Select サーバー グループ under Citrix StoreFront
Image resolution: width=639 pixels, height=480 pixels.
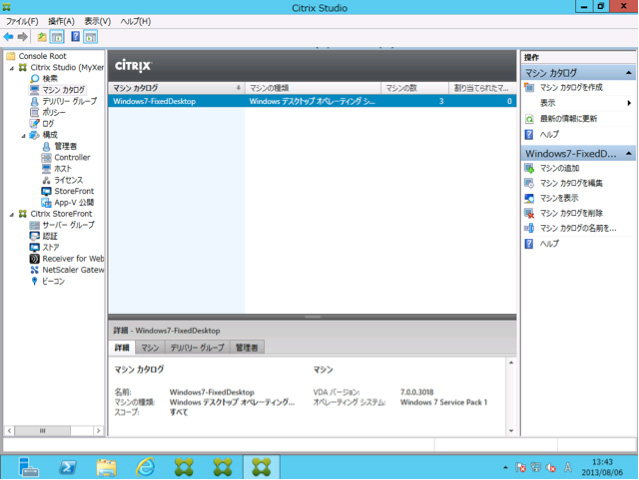68,225
